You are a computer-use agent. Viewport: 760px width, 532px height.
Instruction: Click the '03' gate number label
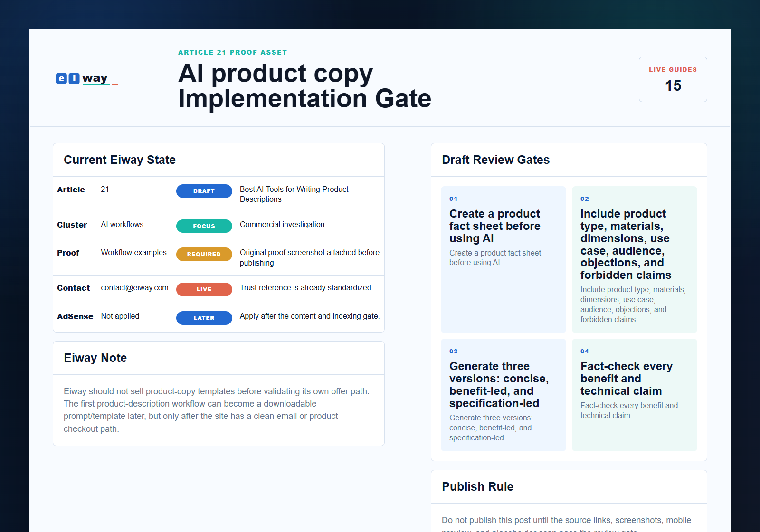coord(453,351)
